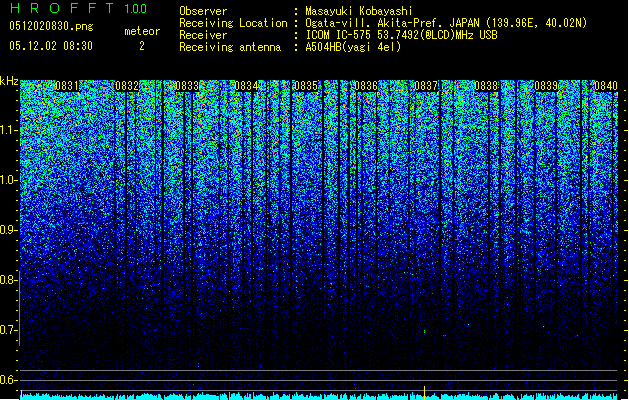This screenshot has width=629, height=400.
Task: Click the 1.1 kHz axis label
Action: pos(9,130)
